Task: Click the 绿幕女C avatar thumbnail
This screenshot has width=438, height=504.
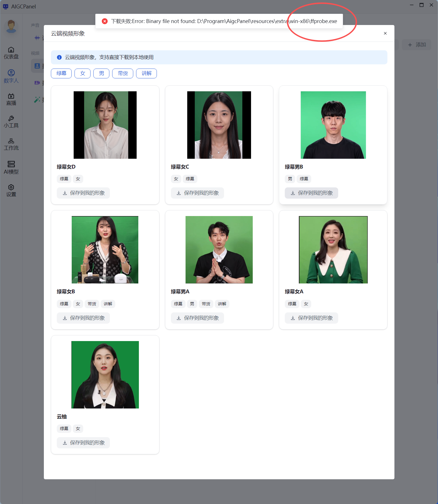Action: pos(219,125)
